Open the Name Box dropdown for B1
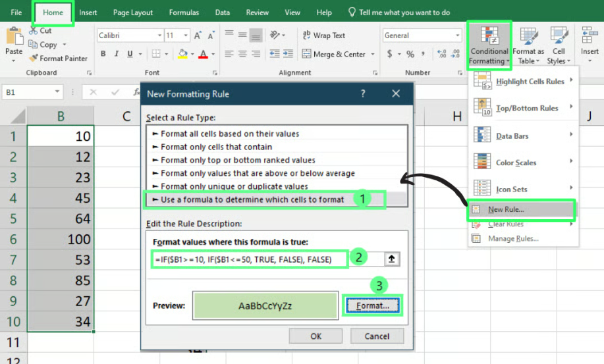This screenshot has width=604, height=364. [57, 93]
